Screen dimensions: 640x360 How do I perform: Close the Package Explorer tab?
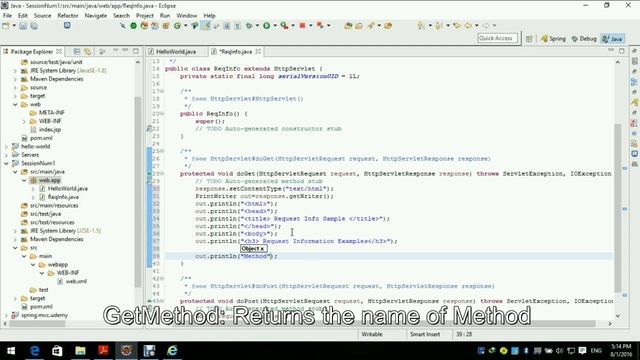(x=59, y=51)
